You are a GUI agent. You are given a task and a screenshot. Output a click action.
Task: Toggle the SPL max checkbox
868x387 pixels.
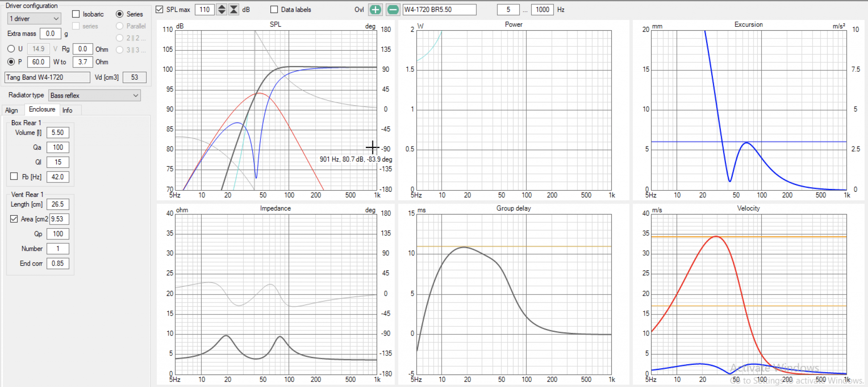(160, 9)
